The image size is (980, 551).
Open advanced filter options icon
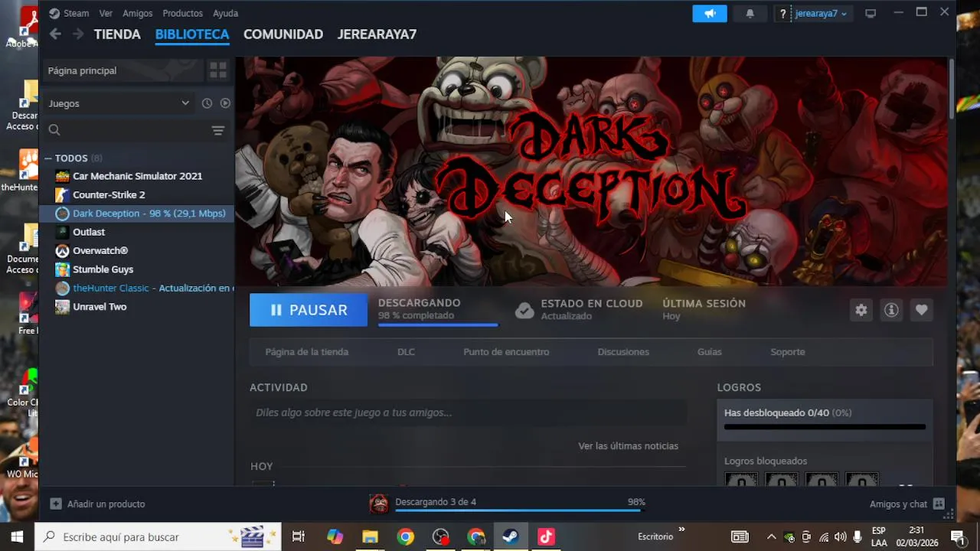218,130
